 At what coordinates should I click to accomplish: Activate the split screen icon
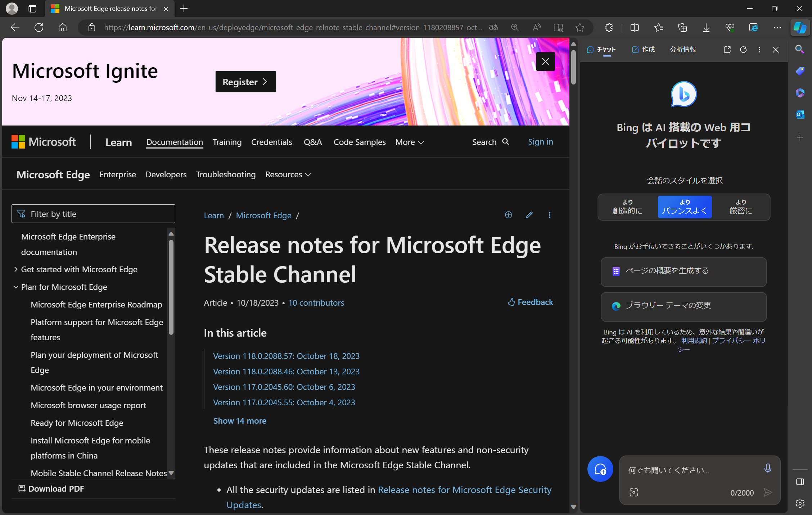(x=635, y=27)
